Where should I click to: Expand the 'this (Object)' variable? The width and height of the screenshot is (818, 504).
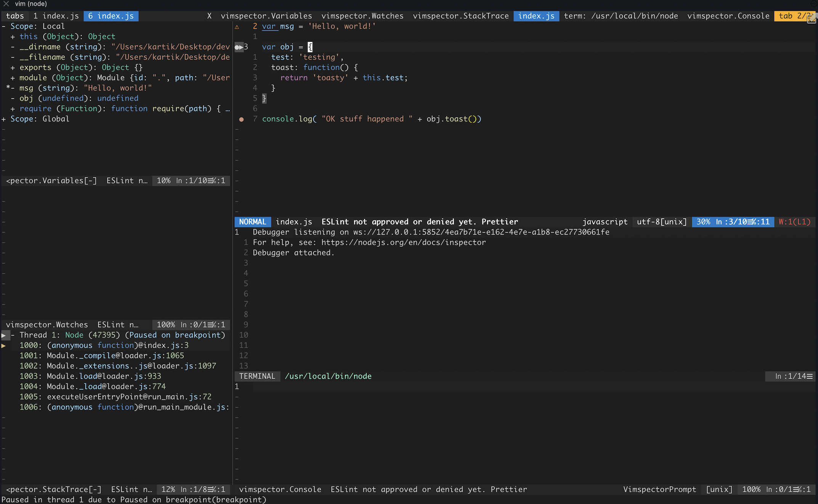coord(13,37)
